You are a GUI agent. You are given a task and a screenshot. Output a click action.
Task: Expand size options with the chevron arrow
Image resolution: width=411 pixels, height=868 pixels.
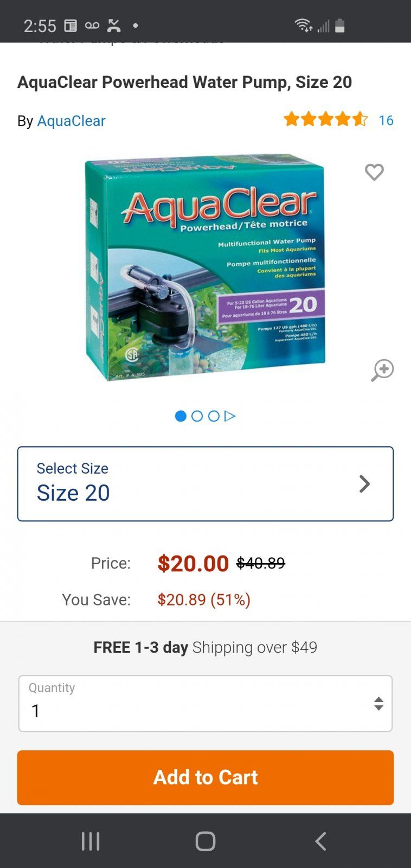tap(365, 484)
